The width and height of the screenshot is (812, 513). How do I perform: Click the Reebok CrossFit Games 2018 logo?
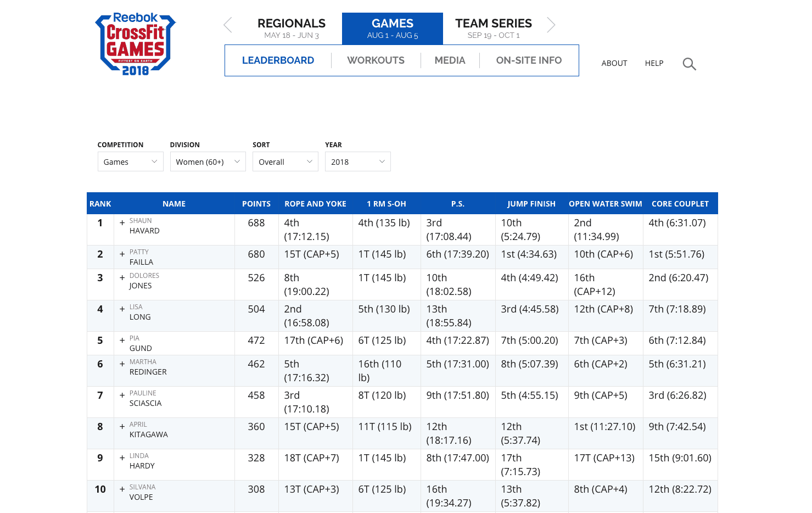(x=136, y=44)
